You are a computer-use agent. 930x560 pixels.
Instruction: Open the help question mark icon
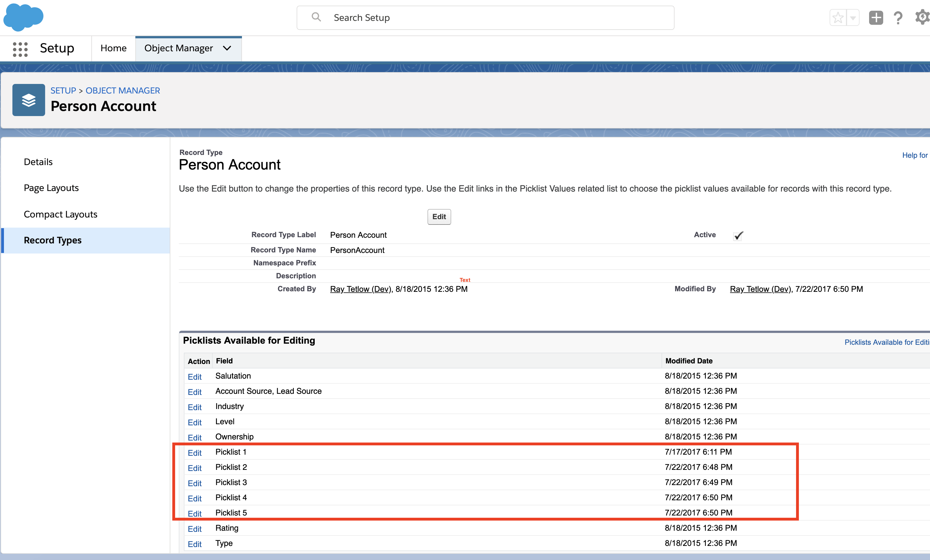coord(898,18)
